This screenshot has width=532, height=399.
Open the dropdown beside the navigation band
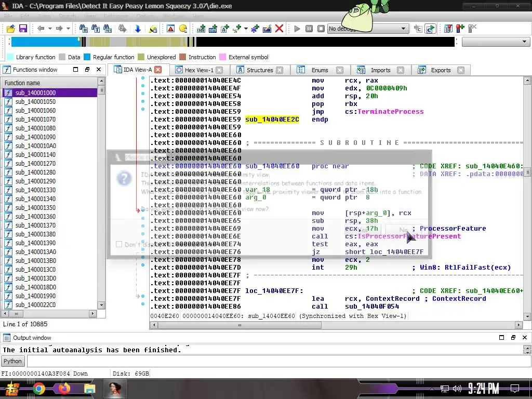point(496,42)
